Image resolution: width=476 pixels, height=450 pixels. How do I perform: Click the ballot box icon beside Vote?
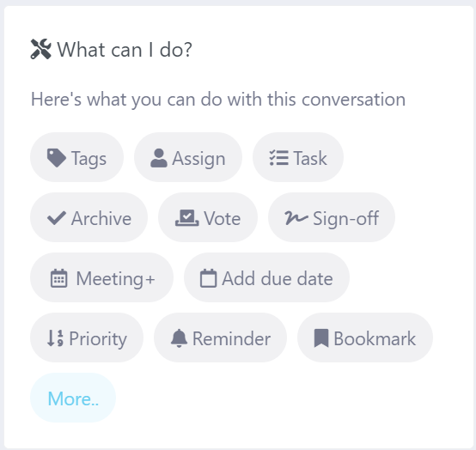coord(187,218)
